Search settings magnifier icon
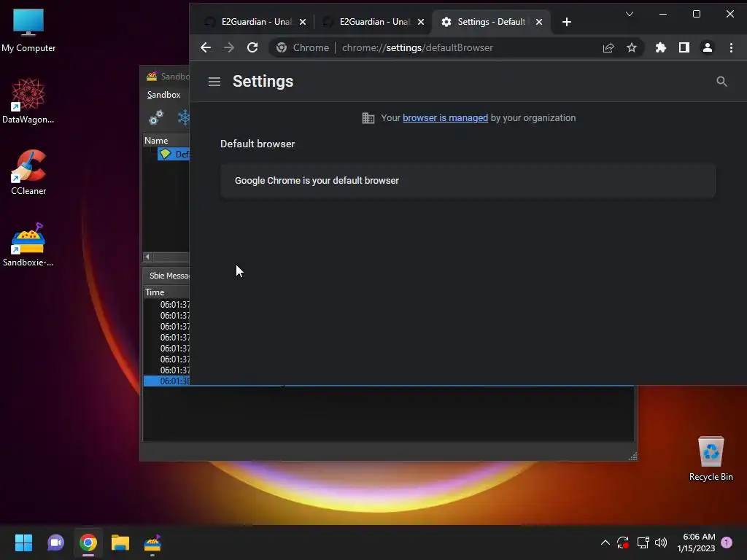 (721, 82)
